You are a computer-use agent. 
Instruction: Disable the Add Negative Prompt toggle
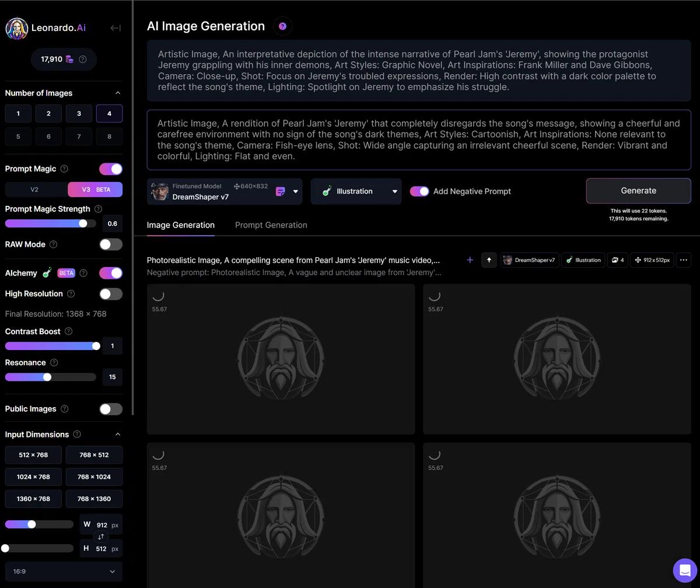pos(419,191)
